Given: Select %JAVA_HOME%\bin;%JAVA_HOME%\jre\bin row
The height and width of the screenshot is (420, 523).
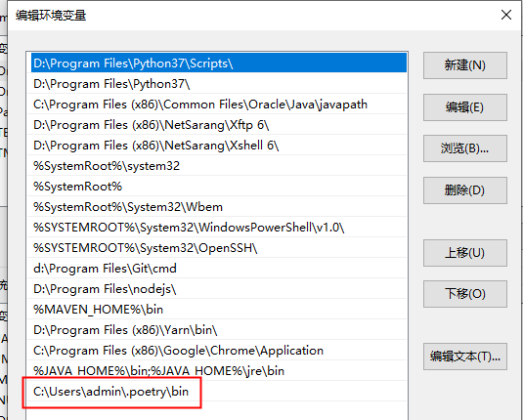Looking at the screenshot, I should pos(217,370).
